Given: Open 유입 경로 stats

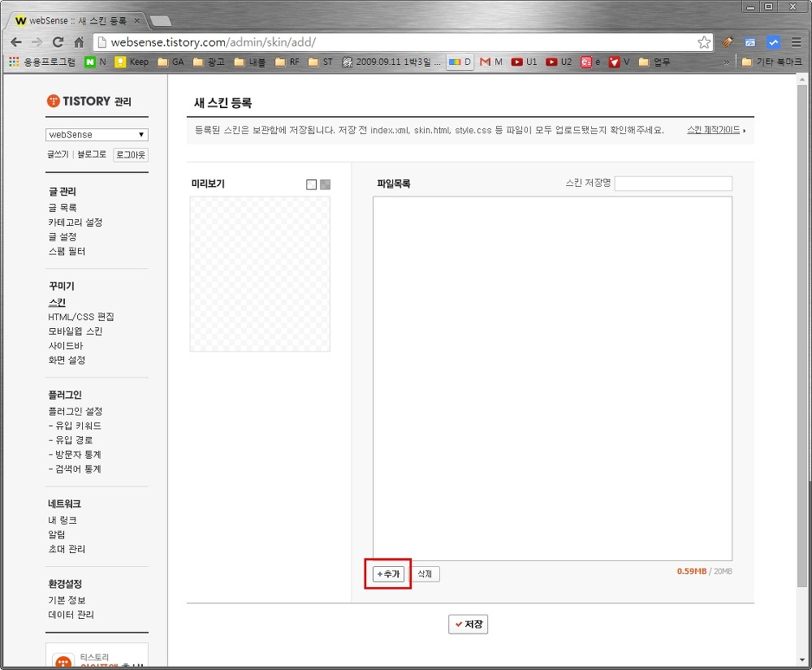Looking at the screenshot, I should [x=71, y=440].
